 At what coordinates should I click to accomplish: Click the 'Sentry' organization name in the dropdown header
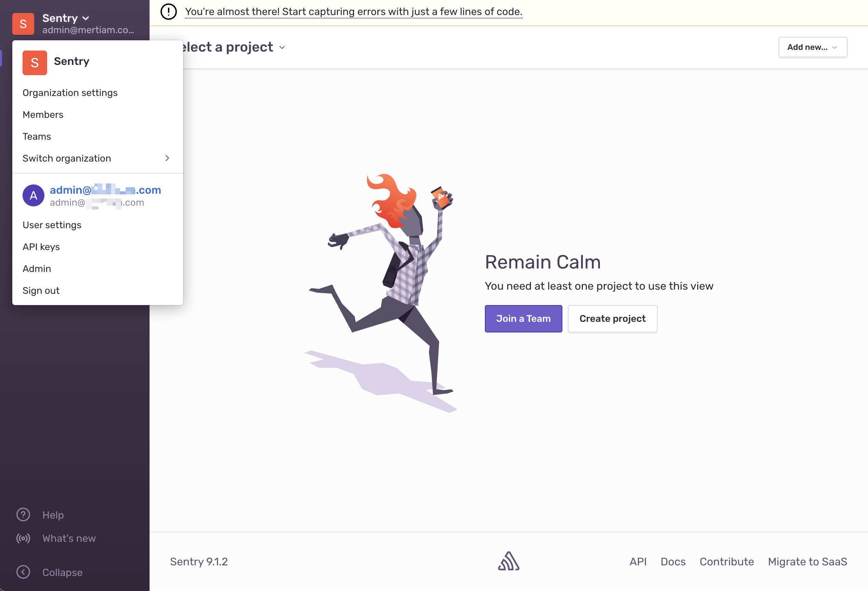[x=72, y=61]
